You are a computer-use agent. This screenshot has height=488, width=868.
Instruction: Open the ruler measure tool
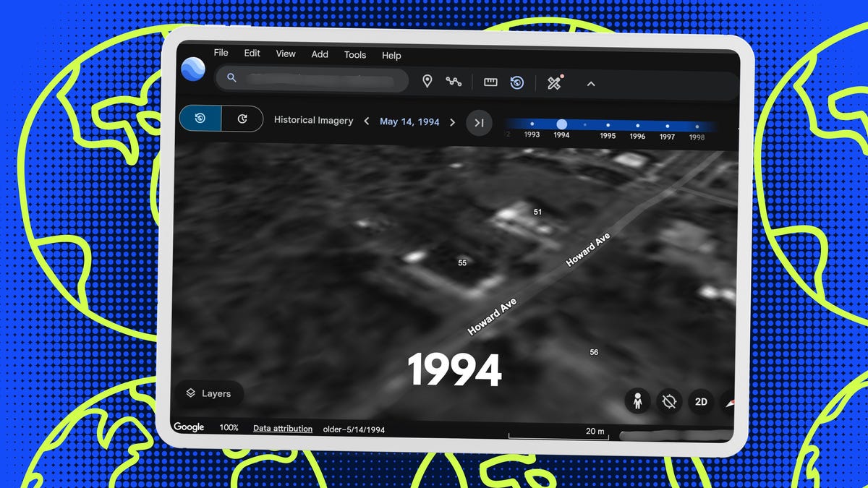click(x=490, y=82)
